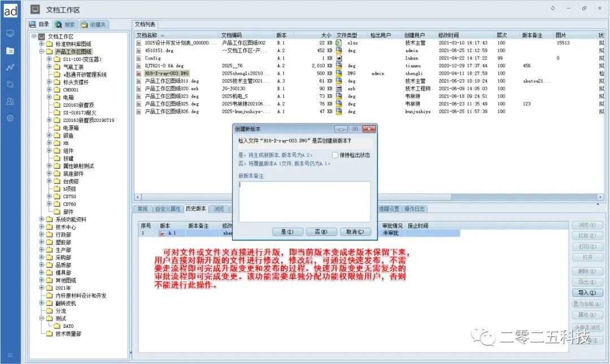Select the 属性映射测试 folder
This screenshot has height=364, width=610.
79,166
